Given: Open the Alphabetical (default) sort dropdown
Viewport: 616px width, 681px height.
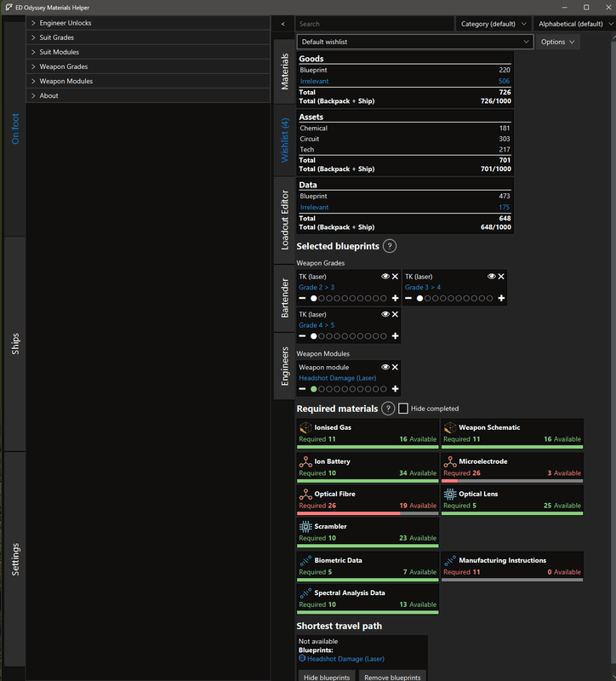Looking at the screenshot, I should [x=574, y=24].
